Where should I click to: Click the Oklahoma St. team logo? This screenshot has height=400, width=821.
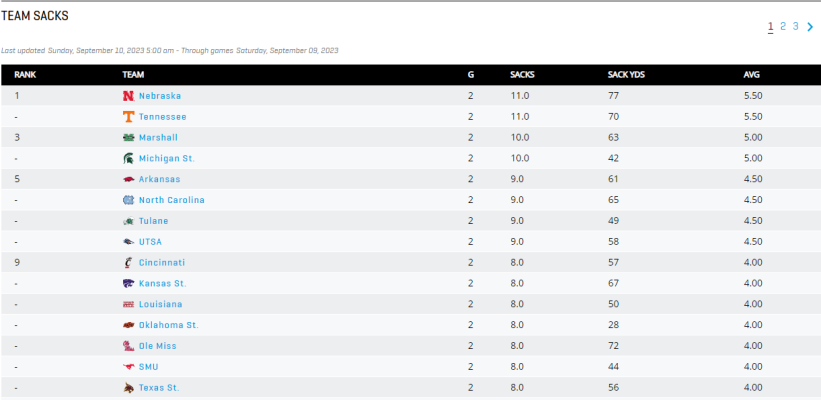(x=128, y=325)
